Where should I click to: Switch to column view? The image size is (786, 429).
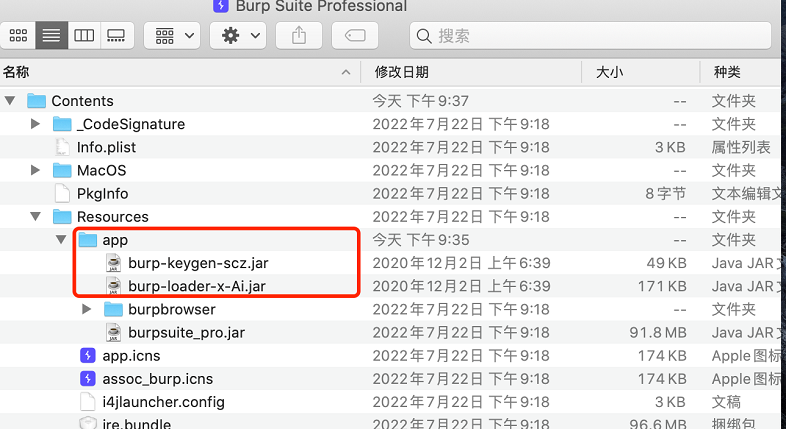84,36
